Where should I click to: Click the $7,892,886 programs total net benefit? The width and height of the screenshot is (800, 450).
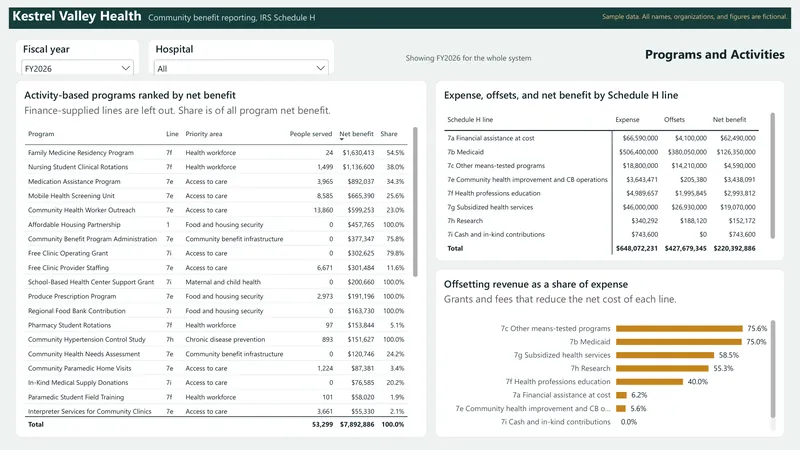click(357, 424)
